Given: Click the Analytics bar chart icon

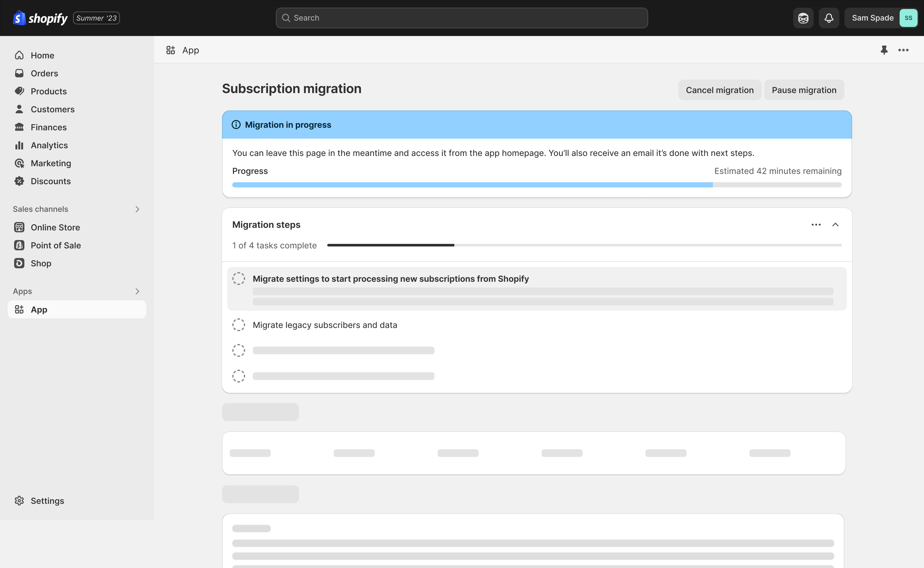Looking at the screenshot, I should [19, 145].
